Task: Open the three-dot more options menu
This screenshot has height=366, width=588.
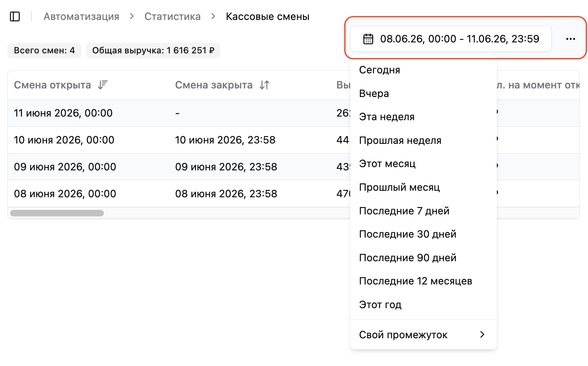Action: [x=570, y=39]
